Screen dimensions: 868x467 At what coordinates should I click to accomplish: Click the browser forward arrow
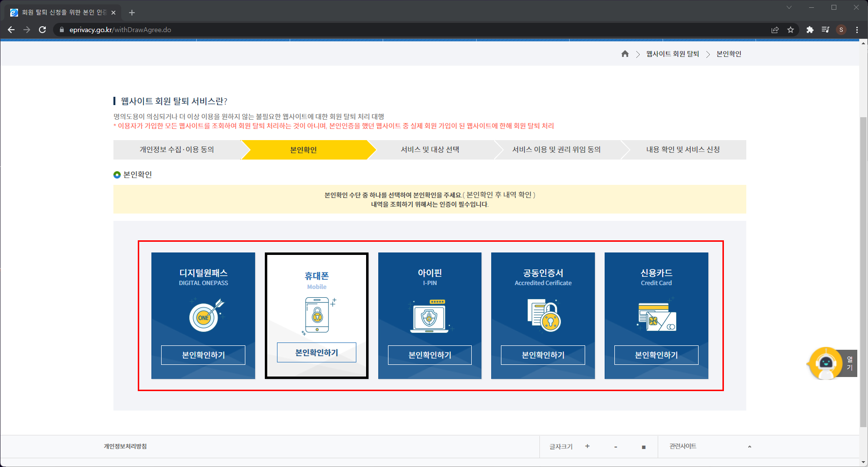click(27, 30)
